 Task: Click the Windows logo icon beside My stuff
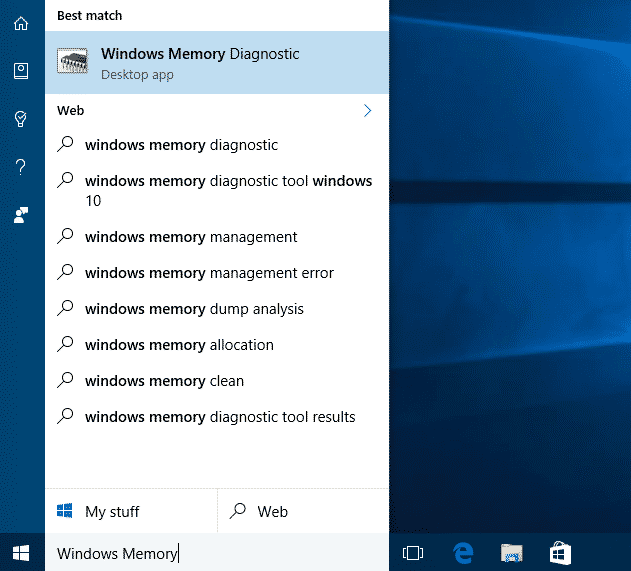65,511
